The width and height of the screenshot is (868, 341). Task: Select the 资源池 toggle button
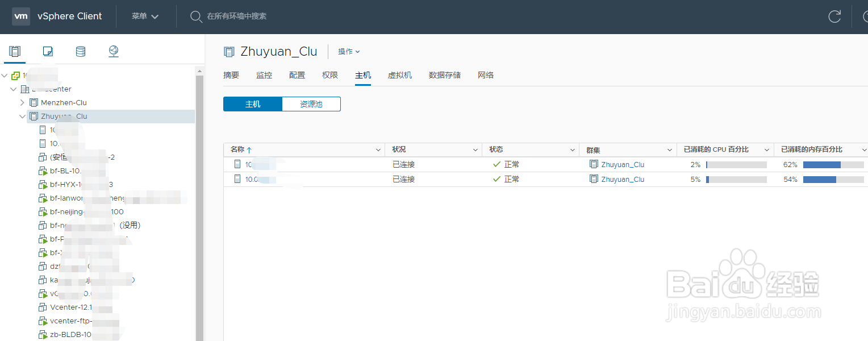tap(311, 104)
